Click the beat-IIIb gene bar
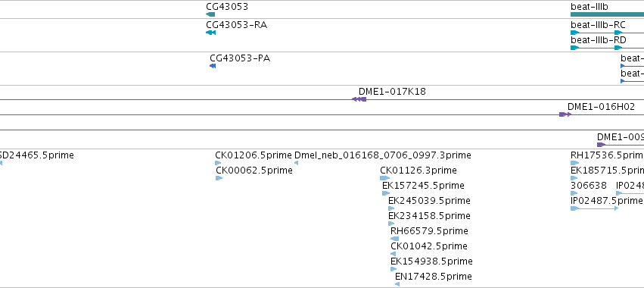The width and height of the screenshot is (644, 288). click(x=607, y=14)
